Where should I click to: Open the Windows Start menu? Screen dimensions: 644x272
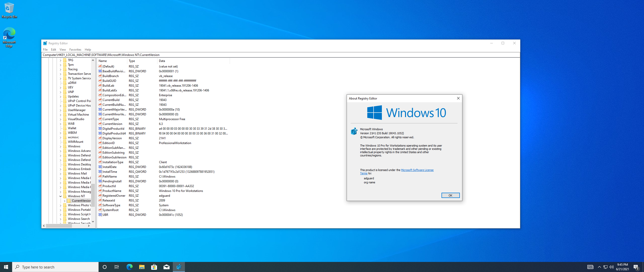6,267
